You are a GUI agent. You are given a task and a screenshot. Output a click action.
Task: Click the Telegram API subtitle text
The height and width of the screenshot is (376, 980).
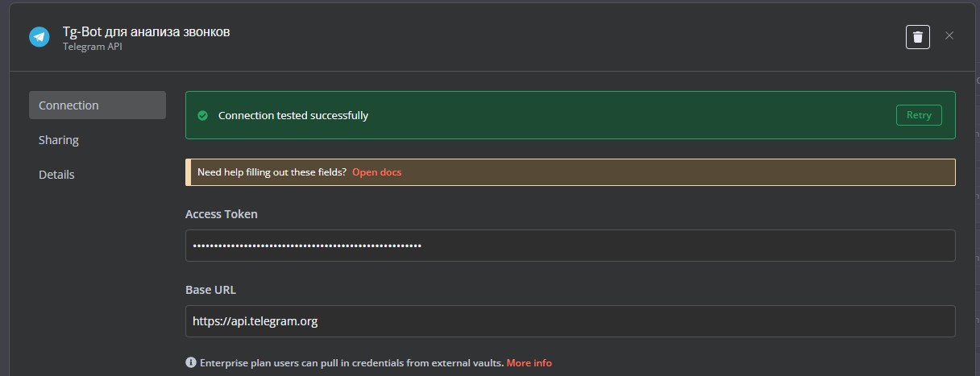point(92,47)
